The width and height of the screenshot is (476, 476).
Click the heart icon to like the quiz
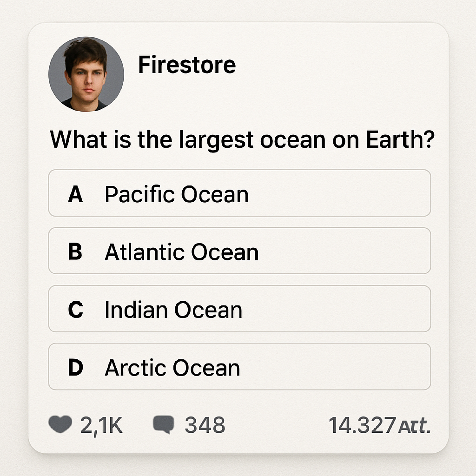tap(59, 424)
